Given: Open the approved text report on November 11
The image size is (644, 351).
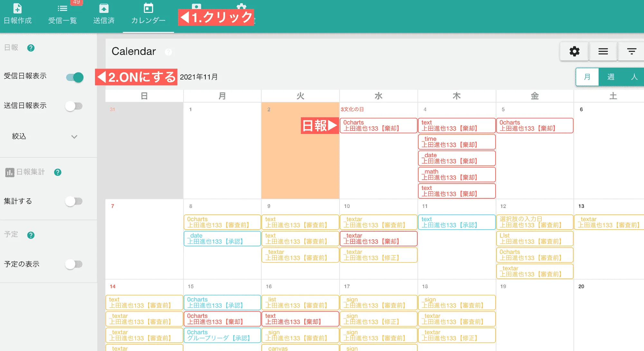Looking at the screenshot, I should pos(456,222).
